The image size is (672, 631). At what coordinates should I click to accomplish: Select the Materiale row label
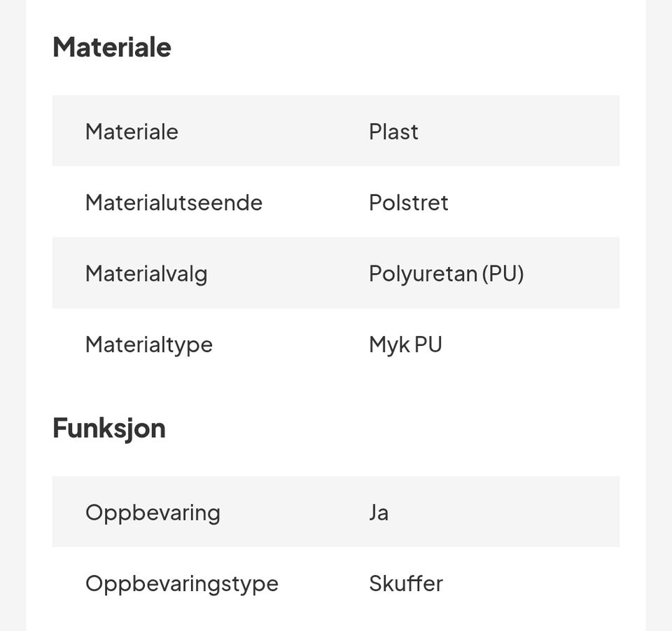tap(132, 132)
